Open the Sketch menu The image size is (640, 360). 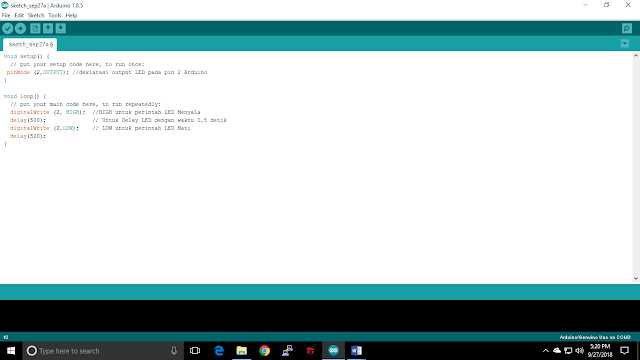point(36,16)
